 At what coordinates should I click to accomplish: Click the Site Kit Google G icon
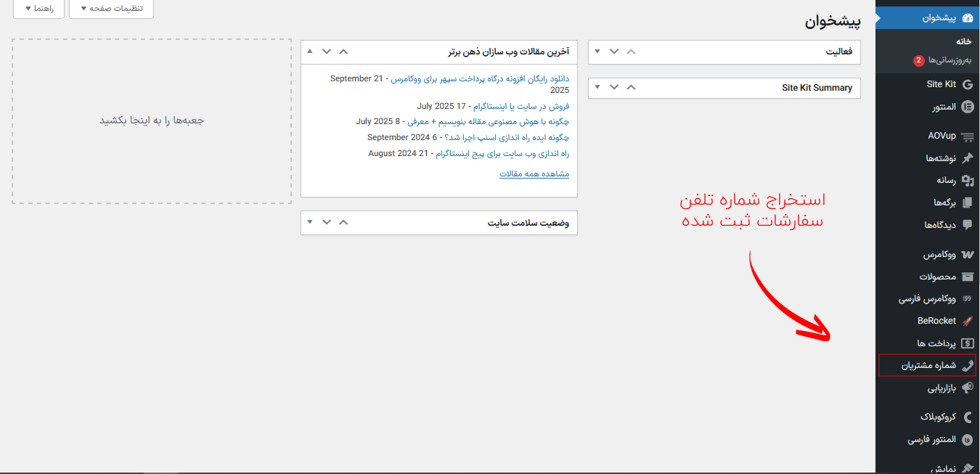967,84
